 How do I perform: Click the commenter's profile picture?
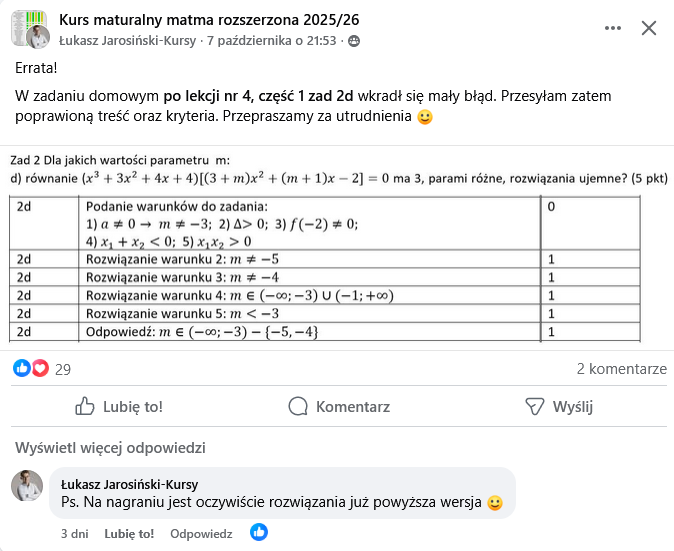pos(26,486)
